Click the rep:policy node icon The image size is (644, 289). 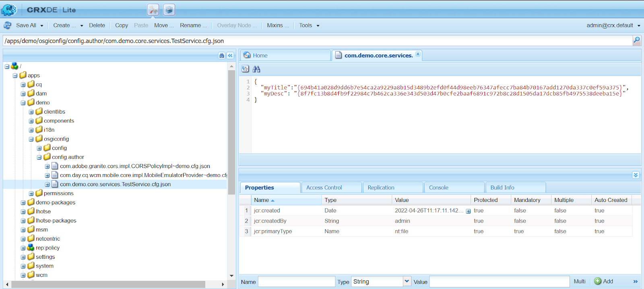[31, 247]
